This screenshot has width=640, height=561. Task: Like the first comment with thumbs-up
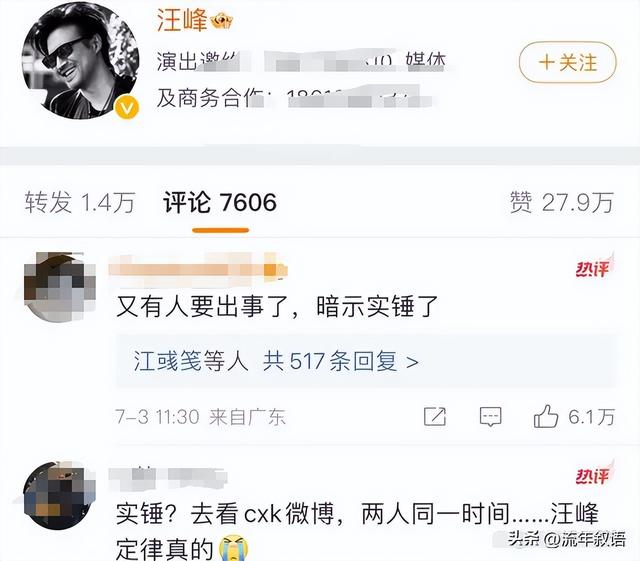coord(546,416)
